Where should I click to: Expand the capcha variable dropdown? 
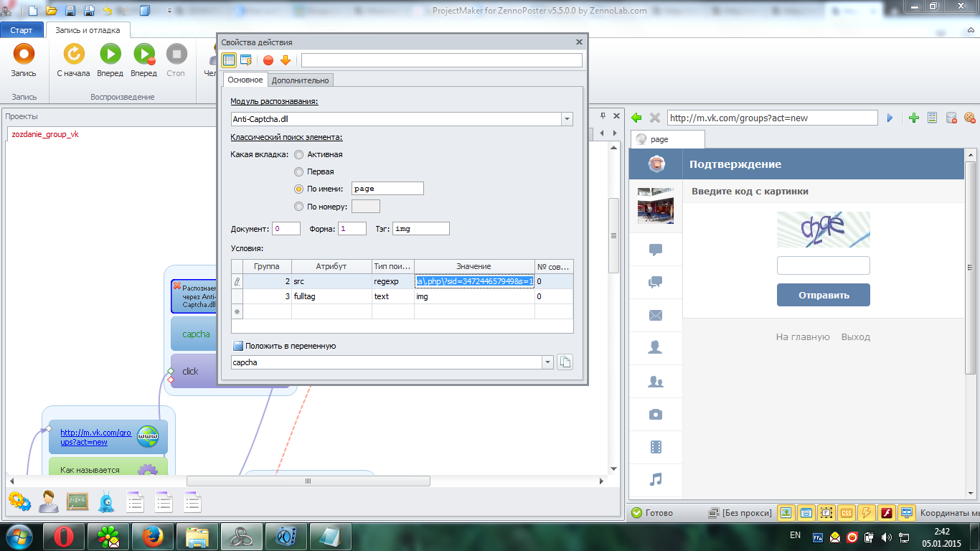(x=548, y=362)
